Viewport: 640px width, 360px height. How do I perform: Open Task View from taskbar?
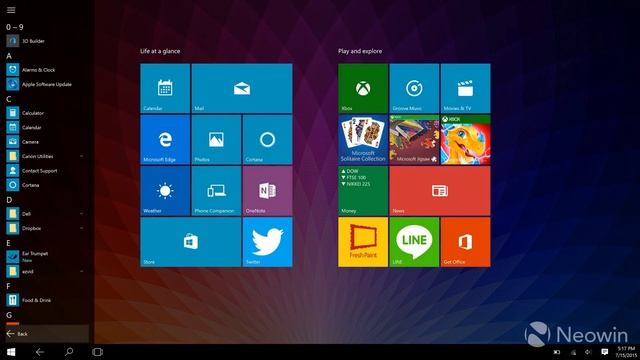[x=98, y=352]
